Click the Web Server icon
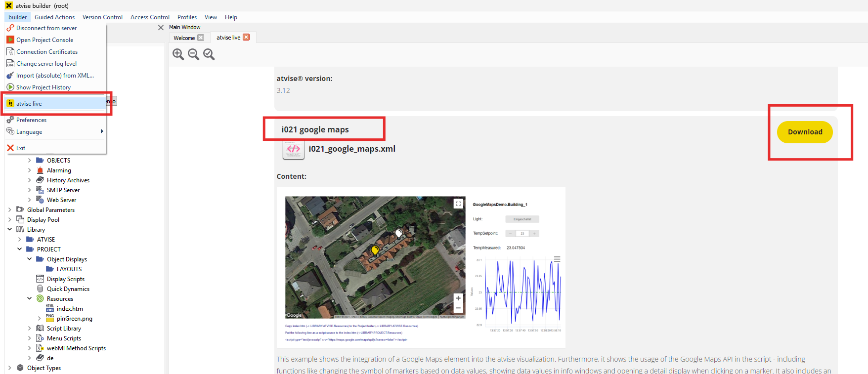868x374 pixels. tap(40, 200)
